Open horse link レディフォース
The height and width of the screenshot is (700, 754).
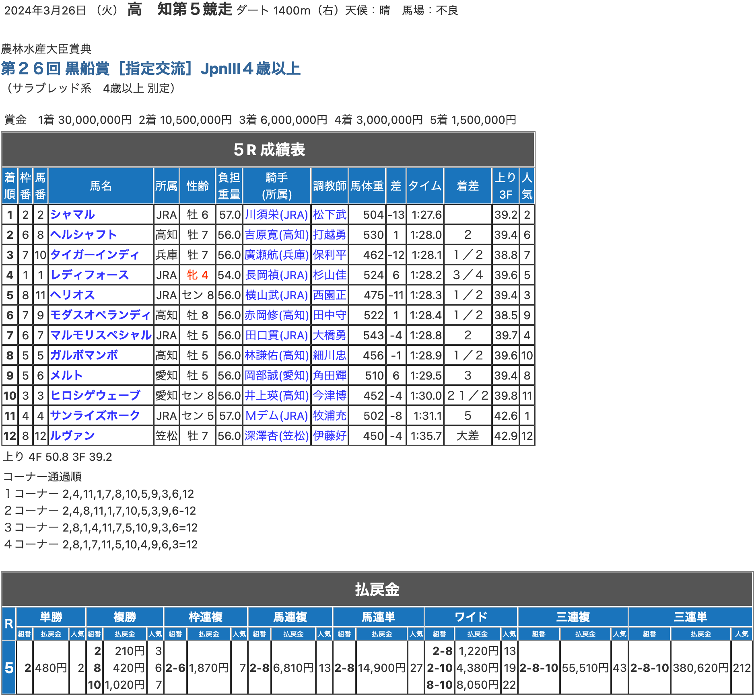coord(89,275)
